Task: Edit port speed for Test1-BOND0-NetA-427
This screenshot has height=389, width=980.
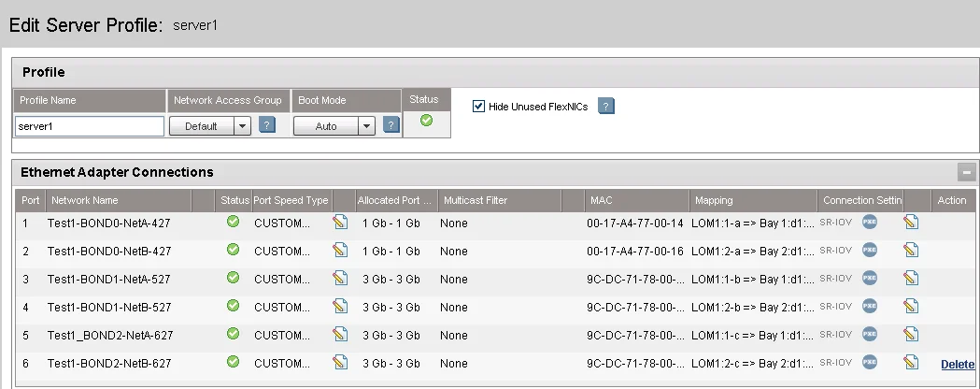Action: 340,223
